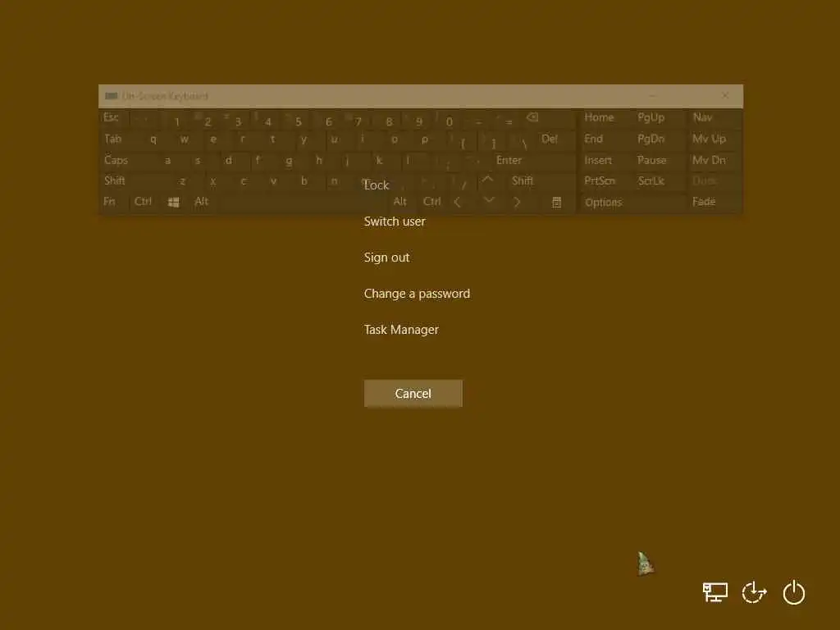Image resolution: width=840 pixels, height=630 pixels.
Task: Toggle the left Ctrl key next to Fn
Action: pyautogui.click(x=143, y=202)
